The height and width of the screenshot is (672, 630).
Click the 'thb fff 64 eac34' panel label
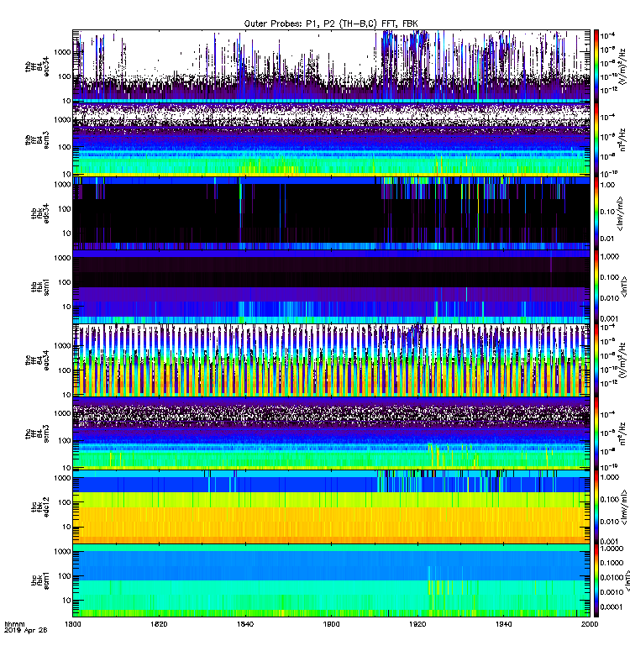point(37,66)
